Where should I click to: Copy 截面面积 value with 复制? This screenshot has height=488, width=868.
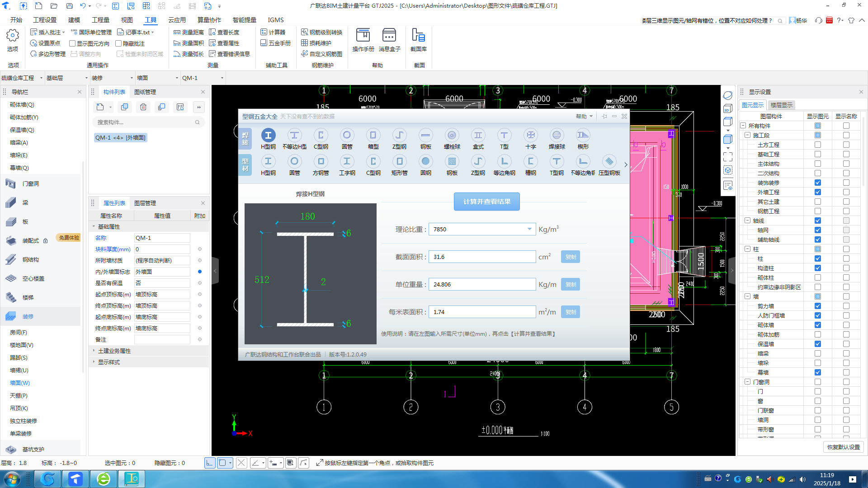point(571,257)
